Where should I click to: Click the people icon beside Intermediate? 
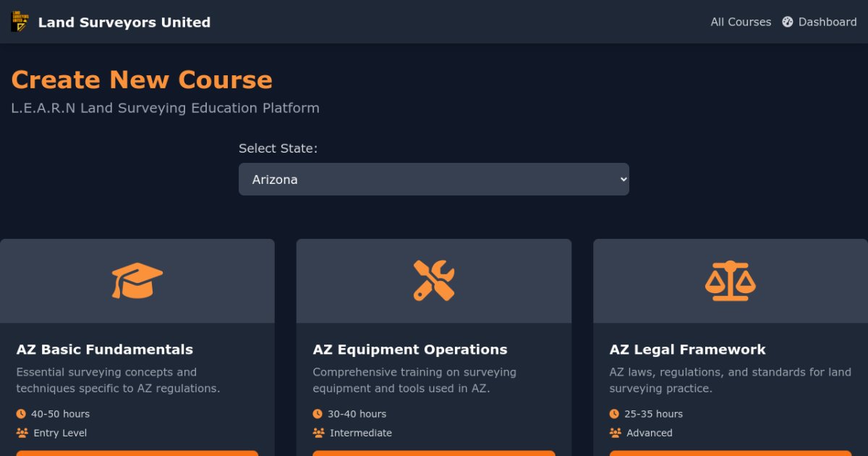pyautogui.click(x=318, y=433)
